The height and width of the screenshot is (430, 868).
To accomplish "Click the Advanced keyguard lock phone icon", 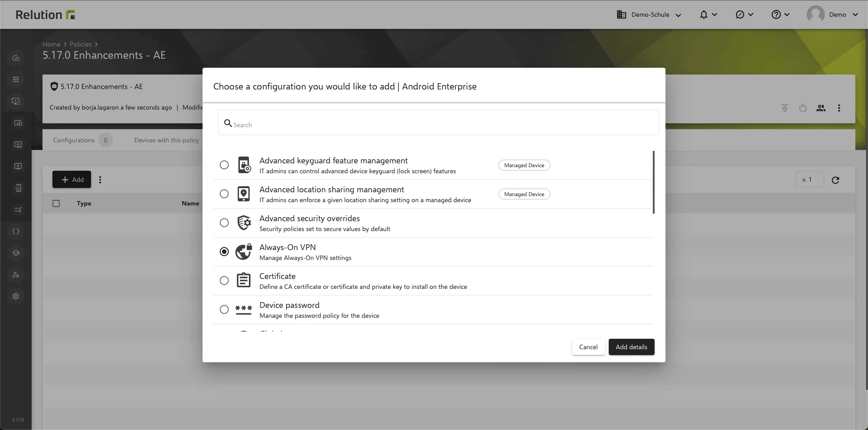I will click(244, 165).
